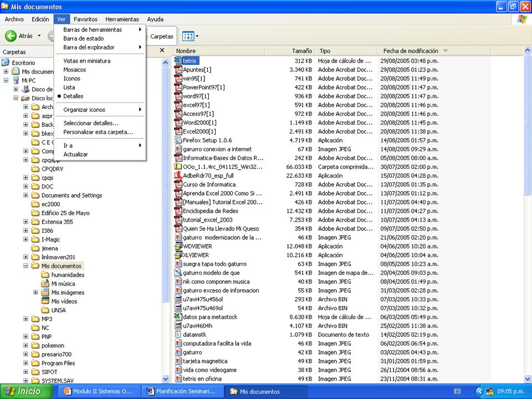Click the Excel icon beside tetris file
Viewport: 532px width, 399px height.
coord(178,61)
